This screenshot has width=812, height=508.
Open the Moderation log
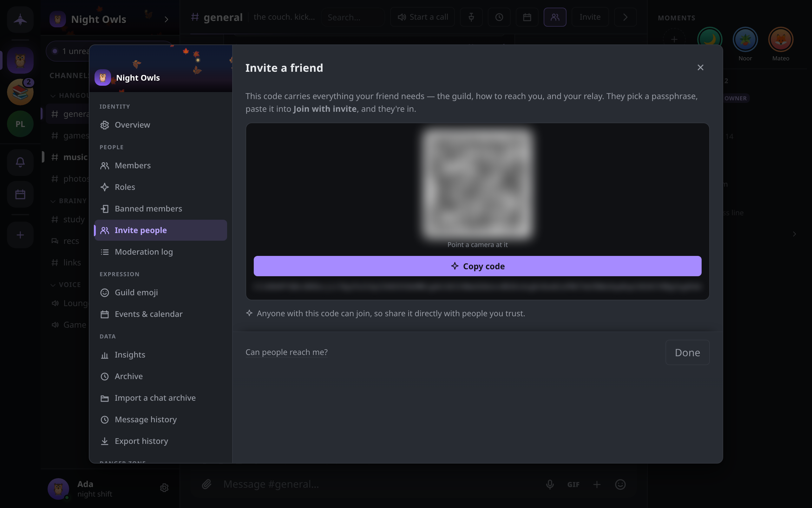(x=160, y=252)
